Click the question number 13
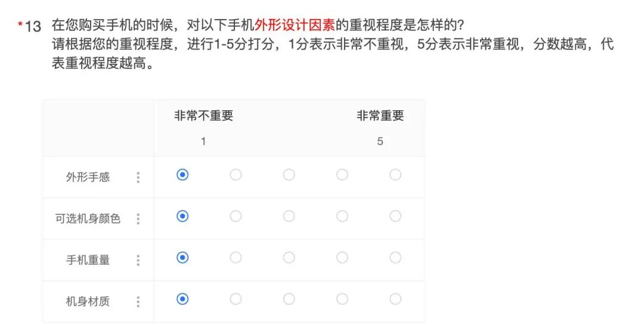 point(33,27)
